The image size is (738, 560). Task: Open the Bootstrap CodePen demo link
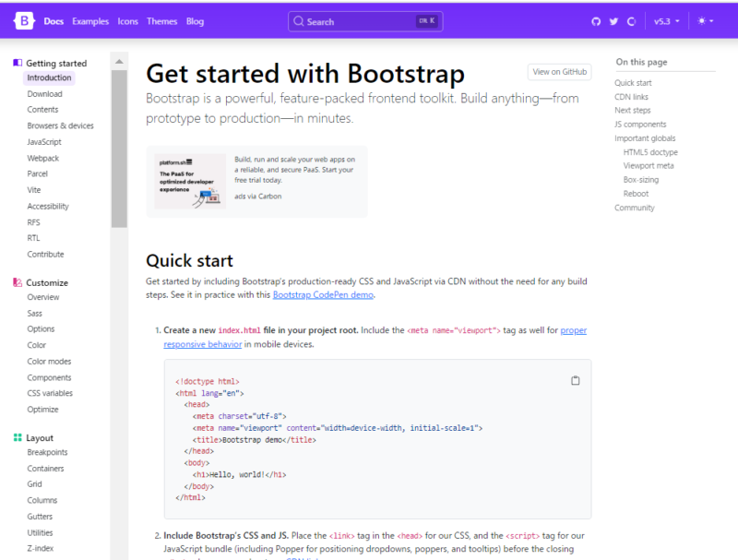322,294
